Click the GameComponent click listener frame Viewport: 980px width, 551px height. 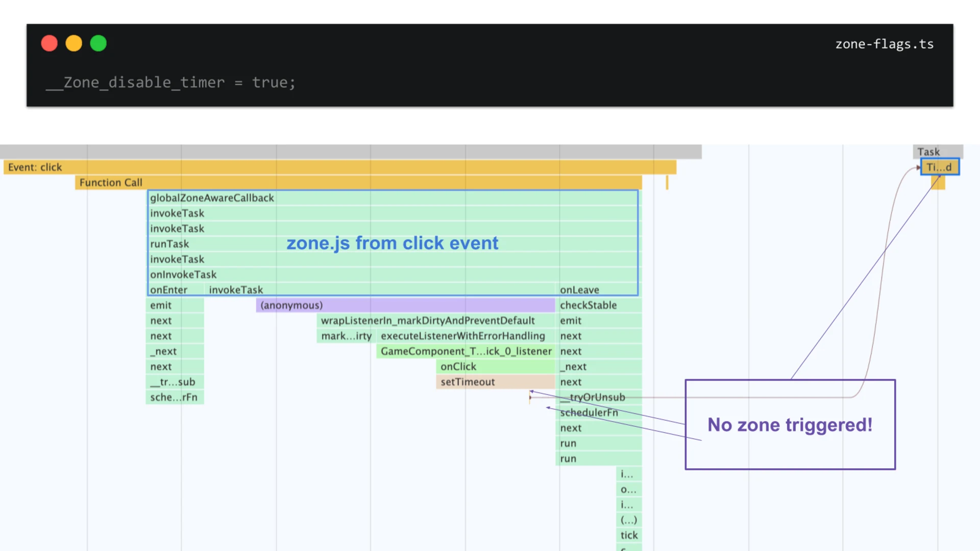point(465,351)
